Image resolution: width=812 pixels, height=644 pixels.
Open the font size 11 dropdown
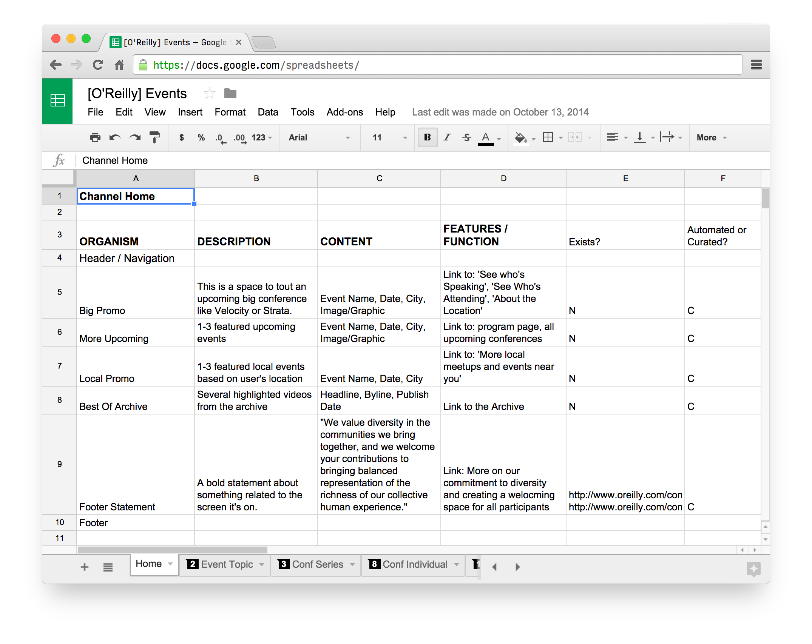(x=390, y=137)
